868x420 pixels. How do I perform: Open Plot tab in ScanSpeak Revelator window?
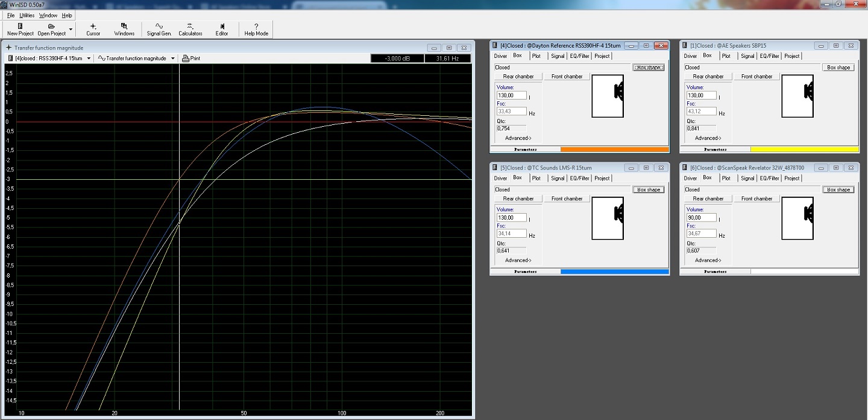tap(726, 178)
